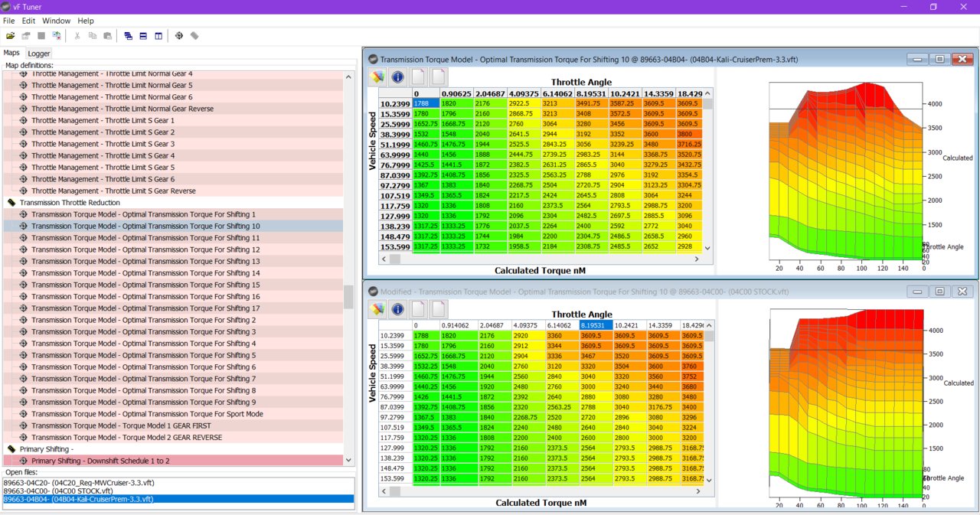Open the Help menu
Image resolution: width=980 pixels, height=515 pixels.
pos(86,21)
